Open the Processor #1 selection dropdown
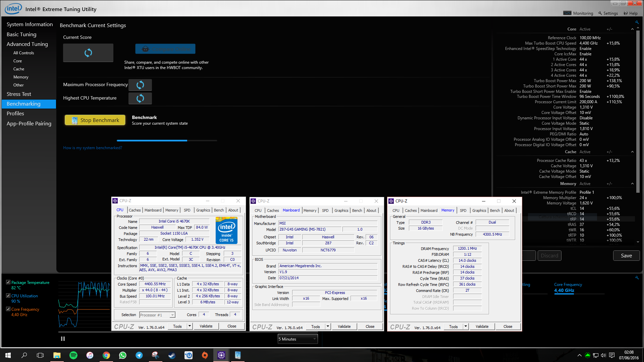Viewport: 644px width, 362px height. click(157, 315)
